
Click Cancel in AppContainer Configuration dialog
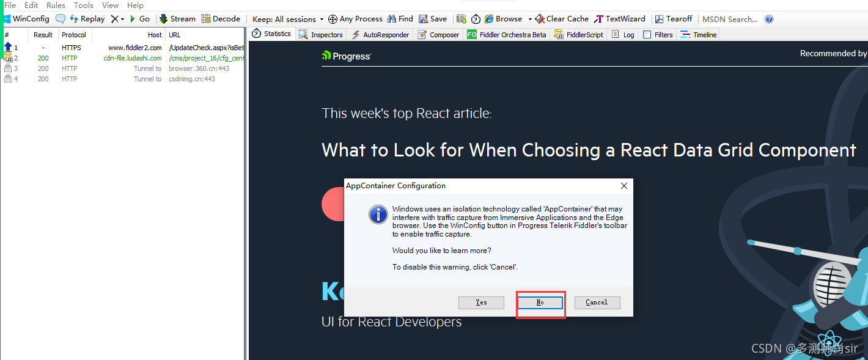tap(597, 303)
